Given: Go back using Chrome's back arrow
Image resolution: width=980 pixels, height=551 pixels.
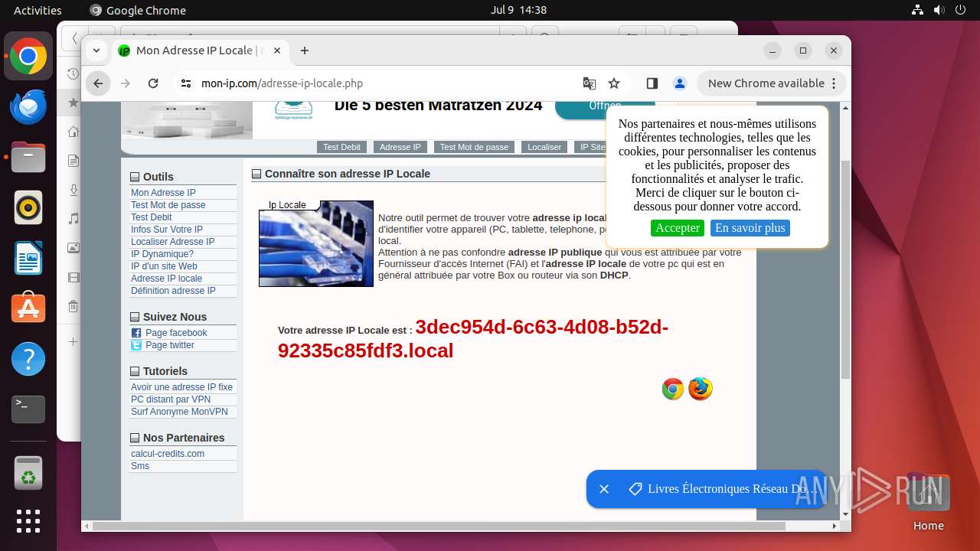Looking at the screenshot, I should tap(98, 83).
